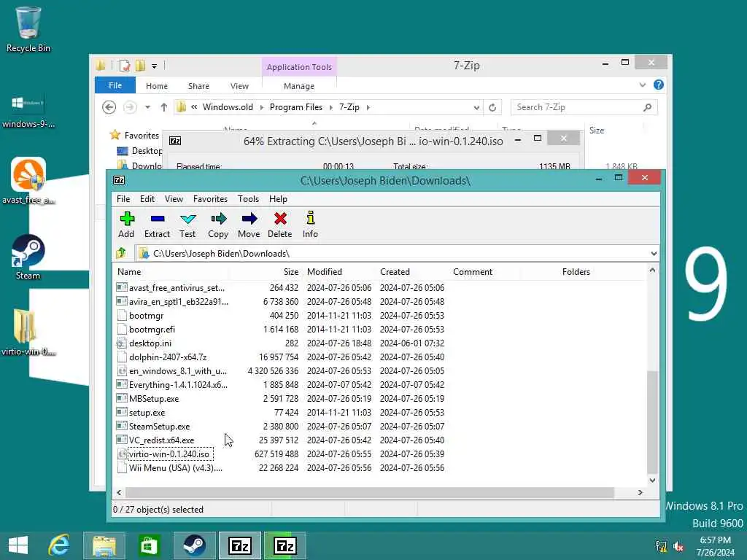Screen dimensions: 747x560
Task: Switch to the Share ribbon tab in Explorer
Action: pyautogui.click(x=198, y=86)
